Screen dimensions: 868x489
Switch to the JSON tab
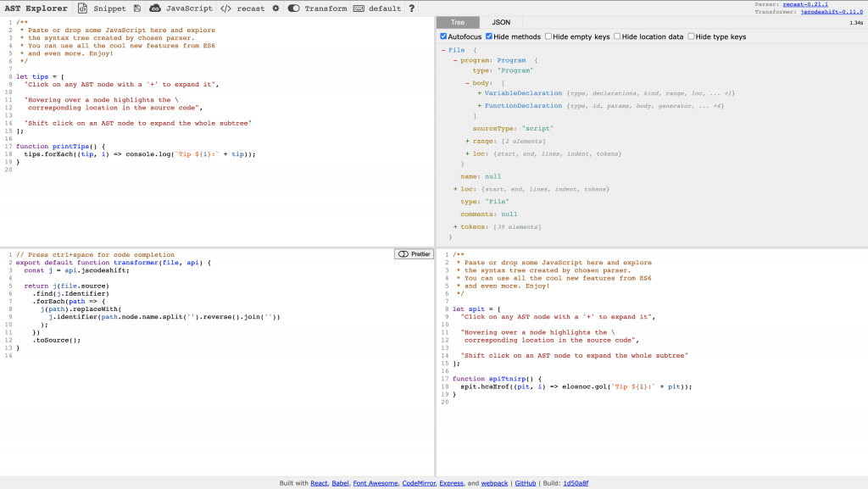[499, 22]
